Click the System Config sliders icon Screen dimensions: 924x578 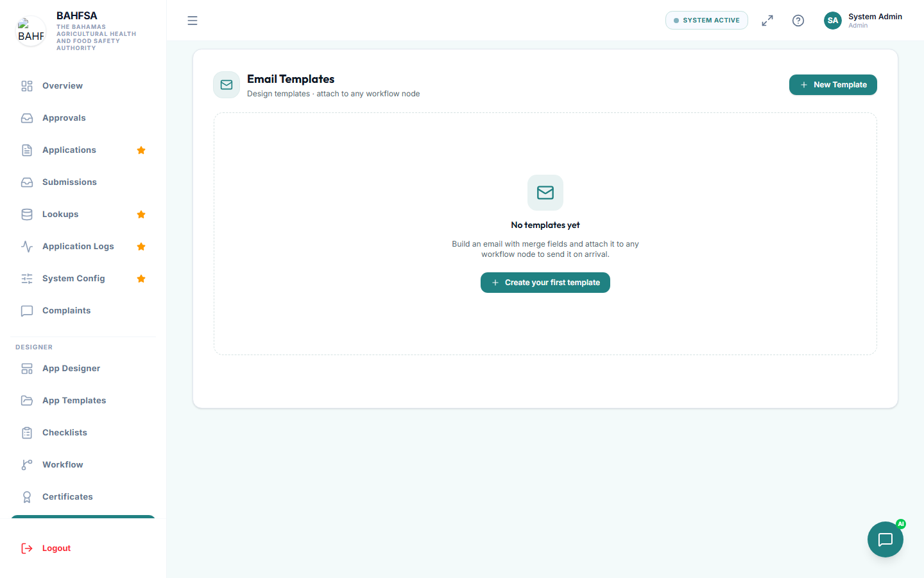click(x=27, y=279)
